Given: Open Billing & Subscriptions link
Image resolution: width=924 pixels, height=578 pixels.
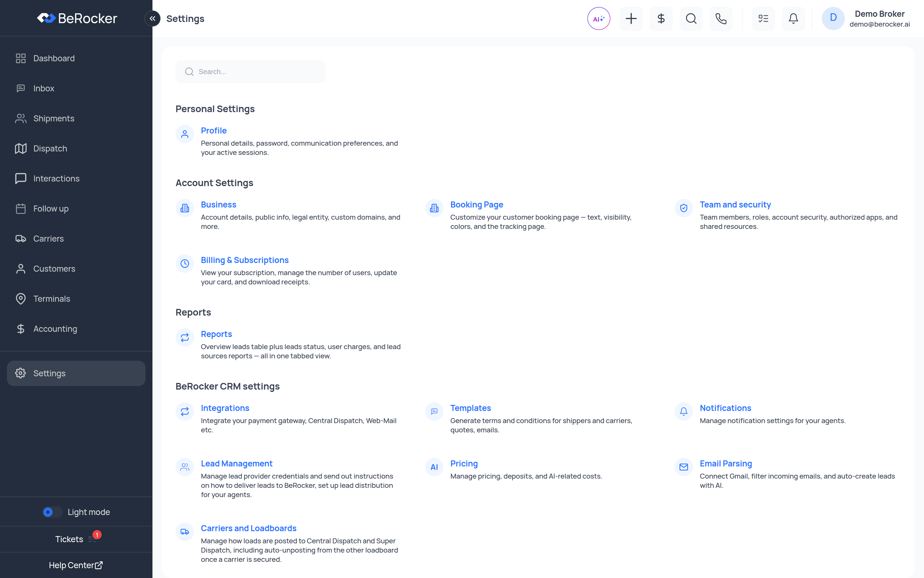Looking at the screenshot, I should coord(245,260).
